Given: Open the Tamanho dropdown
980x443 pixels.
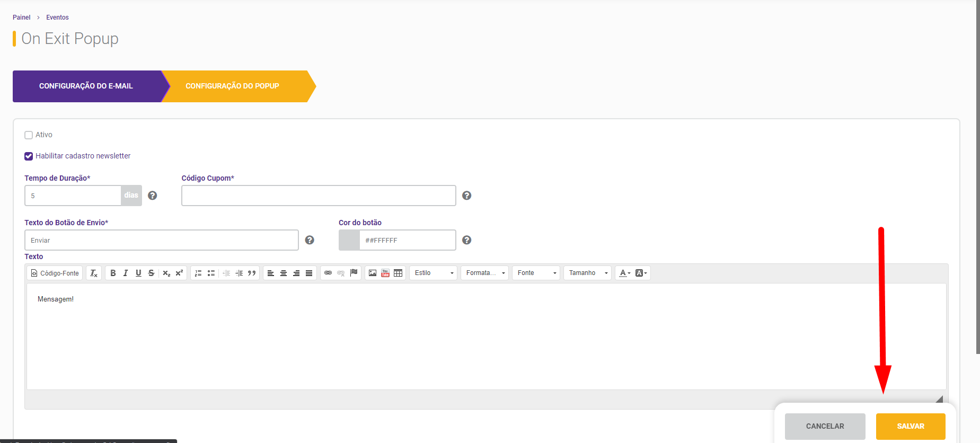Looking at the screenshot, I should click(x=587, y=273).
